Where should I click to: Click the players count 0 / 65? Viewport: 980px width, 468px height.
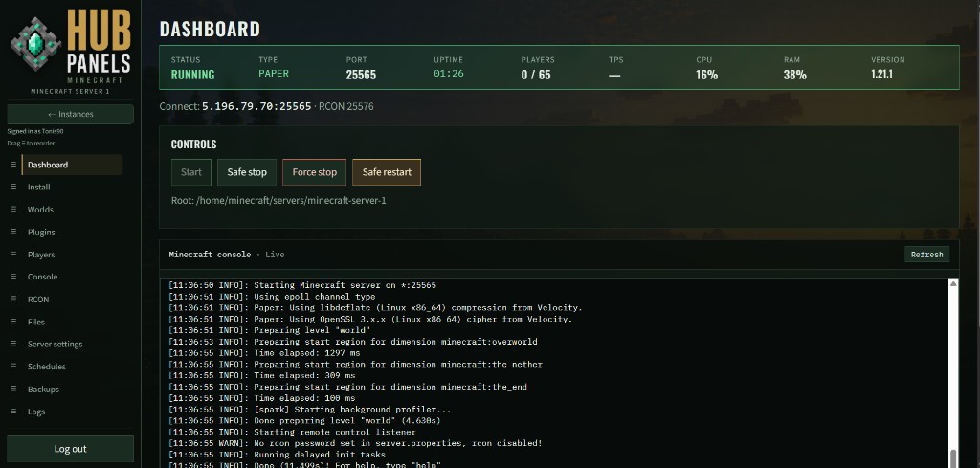tap(536, 75)
